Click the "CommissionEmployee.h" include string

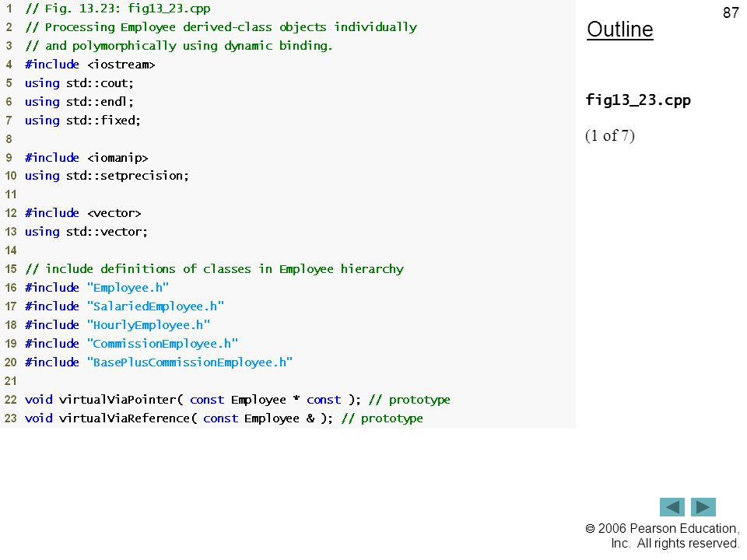163,343
